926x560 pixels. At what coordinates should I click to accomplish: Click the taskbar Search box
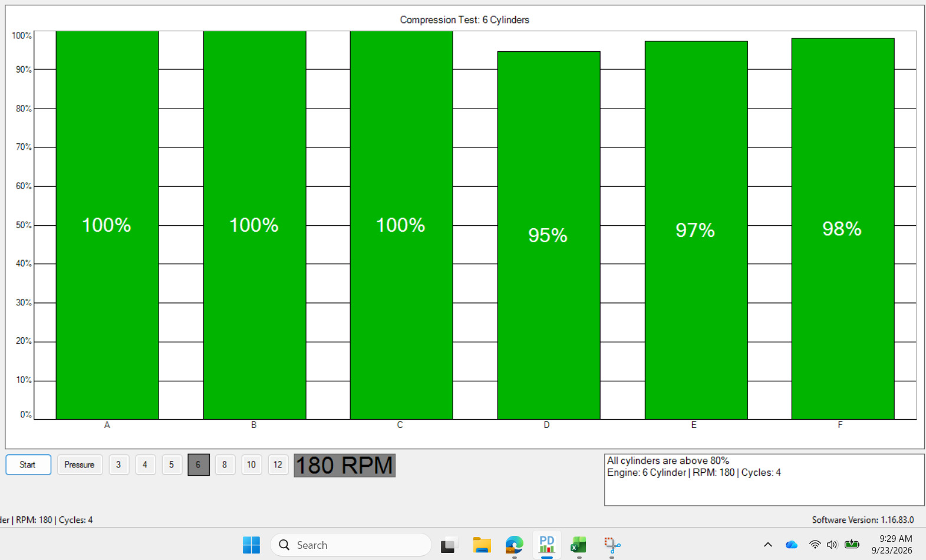click(351, 545)
